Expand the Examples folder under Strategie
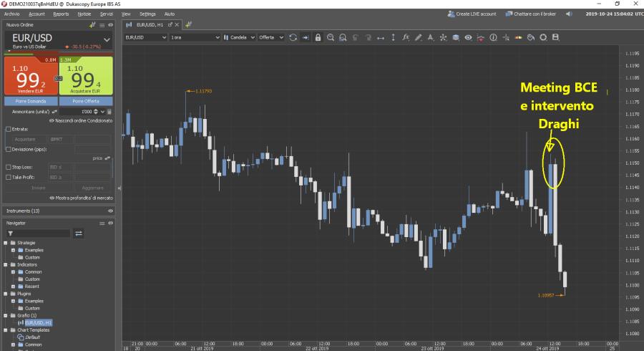 click(13, 250)
